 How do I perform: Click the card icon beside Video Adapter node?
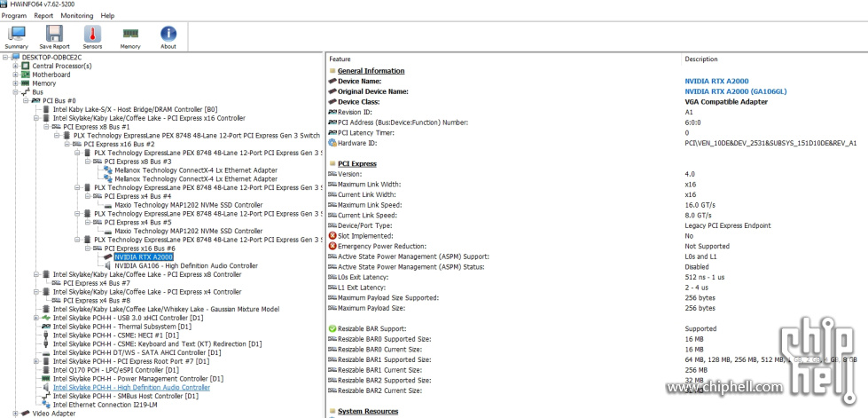26,414
